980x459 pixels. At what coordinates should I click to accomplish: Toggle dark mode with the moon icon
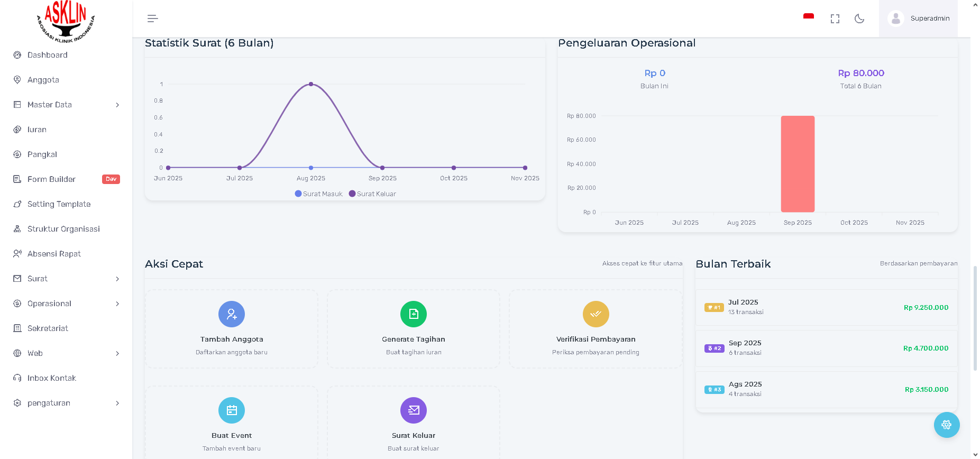coord(859,19)
